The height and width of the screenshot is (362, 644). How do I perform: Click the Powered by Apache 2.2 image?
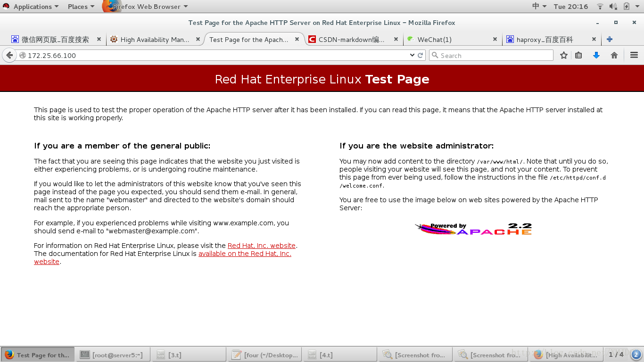click(x=473, y=229)
